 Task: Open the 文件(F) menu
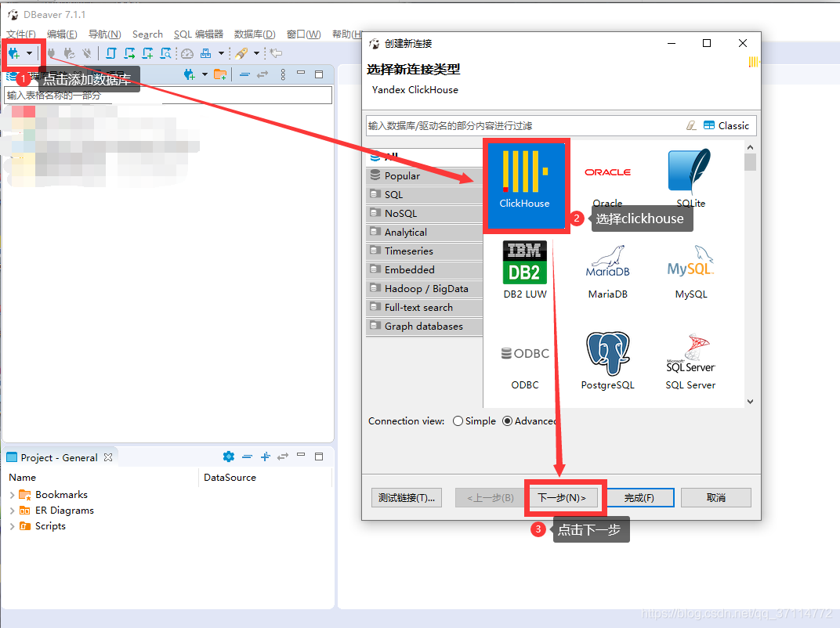[x=21, y=34]
